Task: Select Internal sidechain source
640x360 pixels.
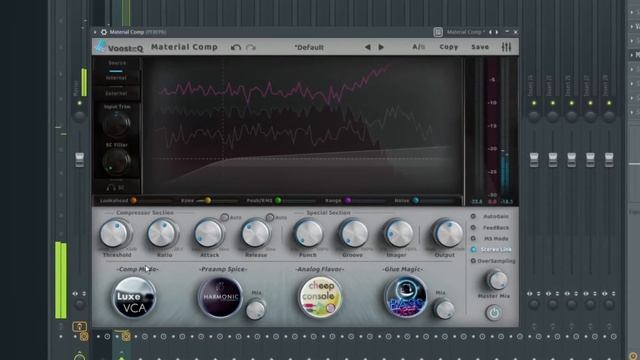Action: coord(116,78)
